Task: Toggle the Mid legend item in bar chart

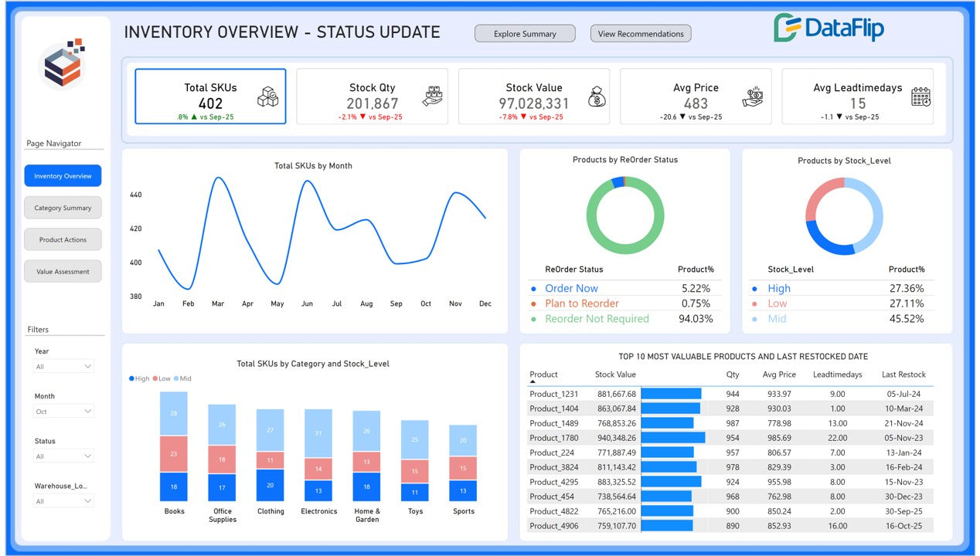Action: coord(182,378)
